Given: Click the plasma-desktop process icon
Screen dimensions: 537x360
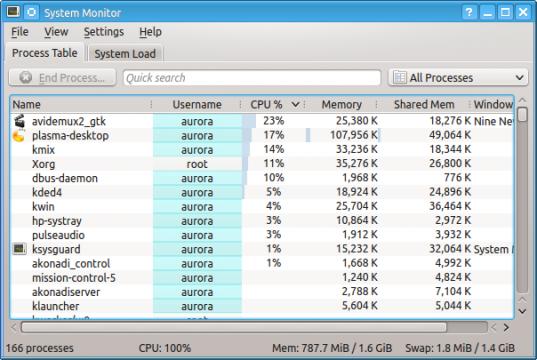Looking at the screenshot, I should point(19,135).
